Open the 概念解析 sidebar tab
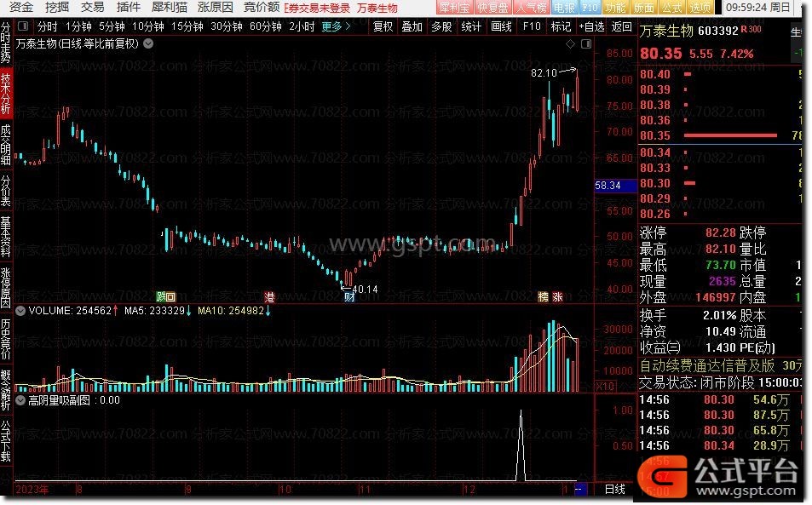This screenshot has width=812, height=505. (x=6, y=389)
